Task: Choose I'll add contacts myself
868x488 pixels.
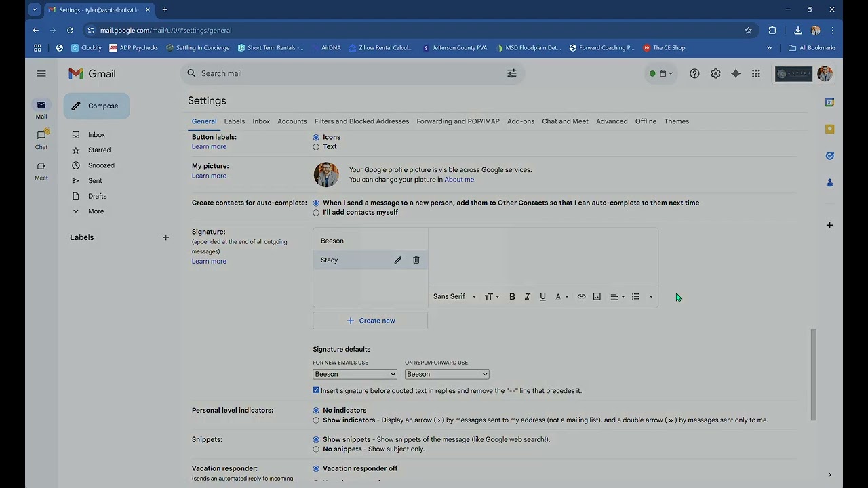Action: 316,212
